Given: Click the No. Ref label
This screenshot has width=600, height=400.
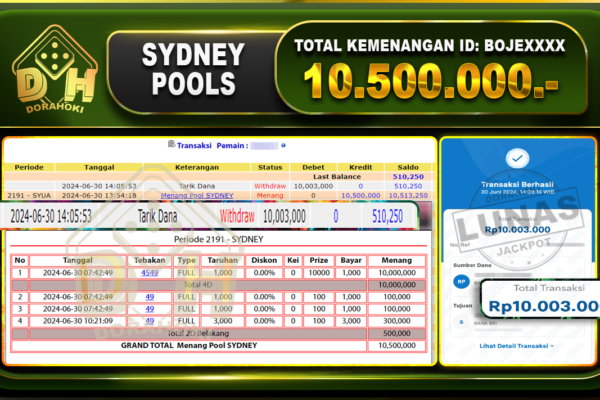Looking at the screenshot, I should (458, 245).
